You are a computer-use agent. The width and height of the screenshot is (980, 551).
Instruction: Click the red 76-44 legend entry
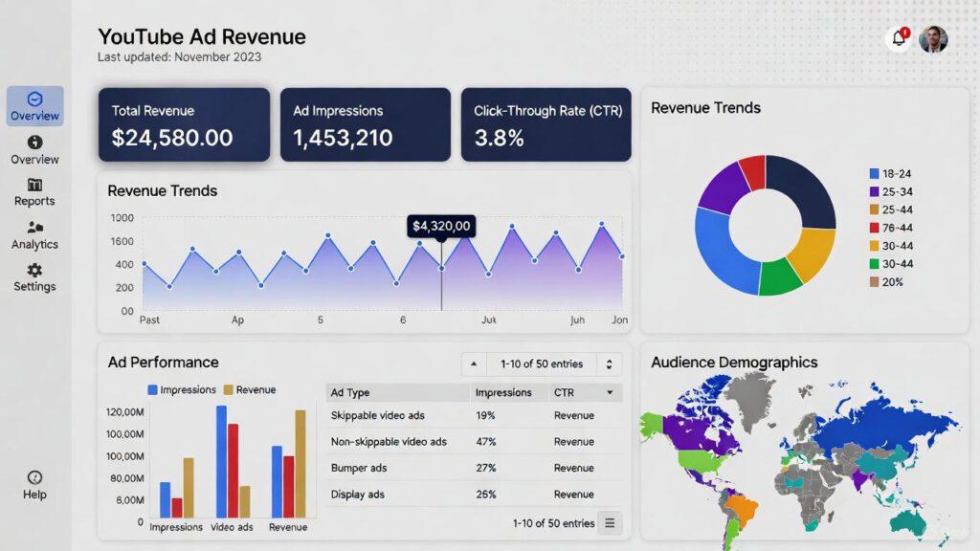click(x=891, y=228)
